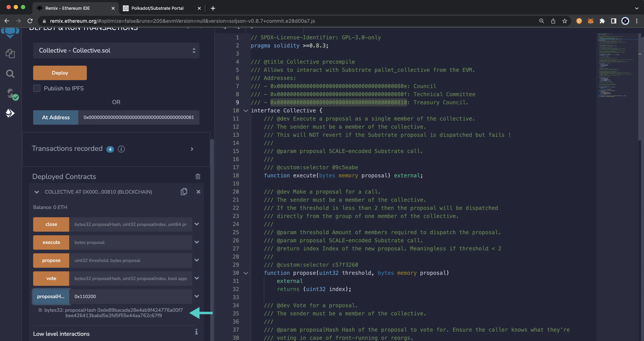This screenshot has height=341, width=644.
Task: Click the close function parameters input
Action: [131, 224]
